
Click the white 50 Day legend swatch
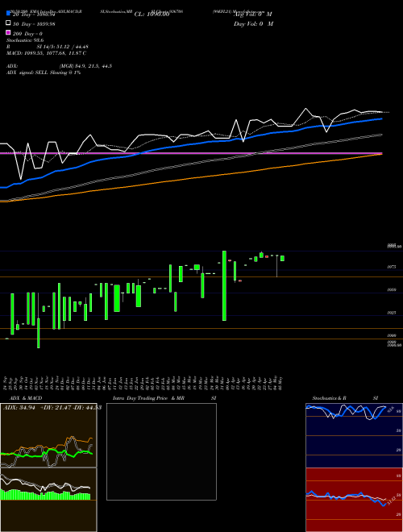8,23
